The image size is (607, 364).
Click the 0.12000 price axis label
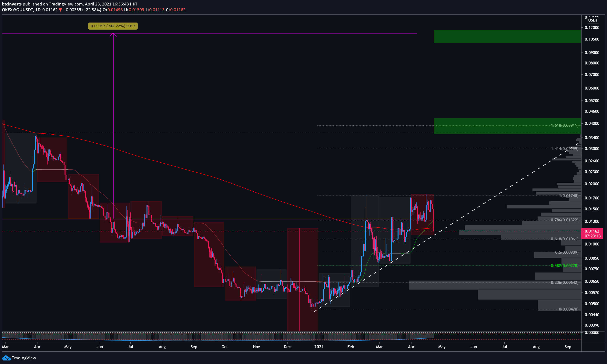tap(592, 27)
